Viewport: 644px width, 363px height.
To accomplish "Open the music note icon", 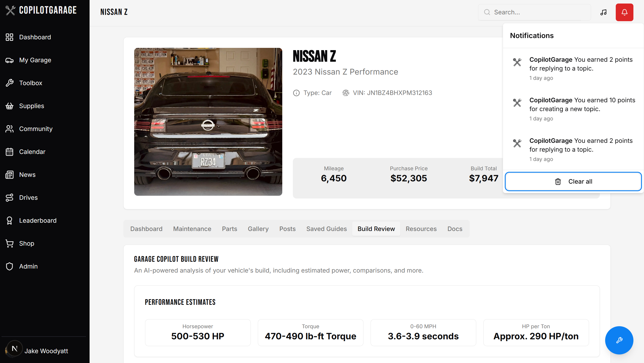I will (x=603, y=12).
